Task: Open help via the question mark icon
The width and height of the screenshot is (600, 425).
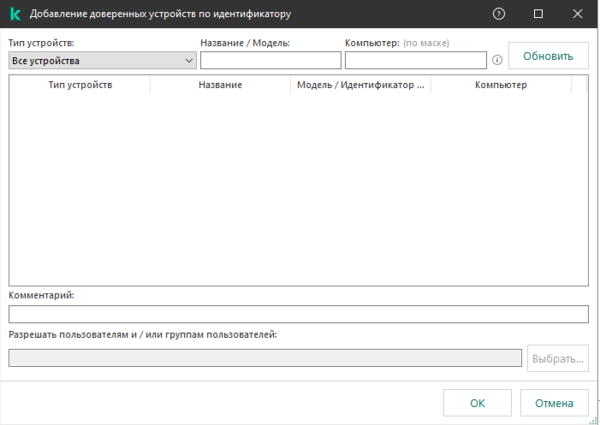Action: [499, 14]
